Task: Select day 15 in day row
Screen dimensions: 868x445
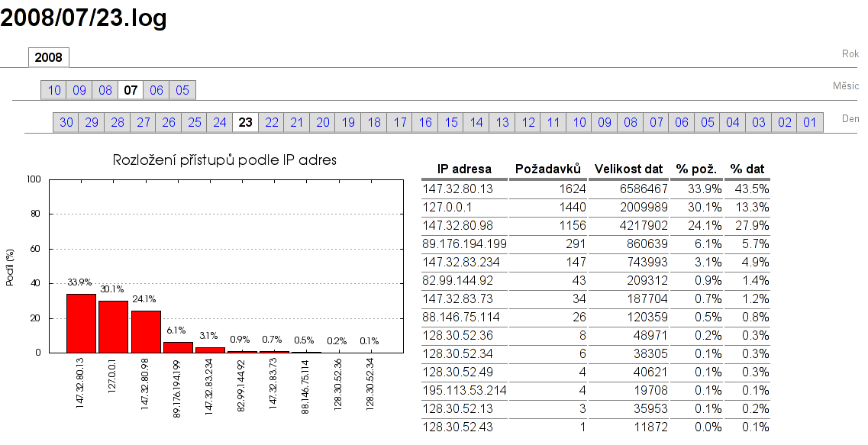Action: click(451, 122)
